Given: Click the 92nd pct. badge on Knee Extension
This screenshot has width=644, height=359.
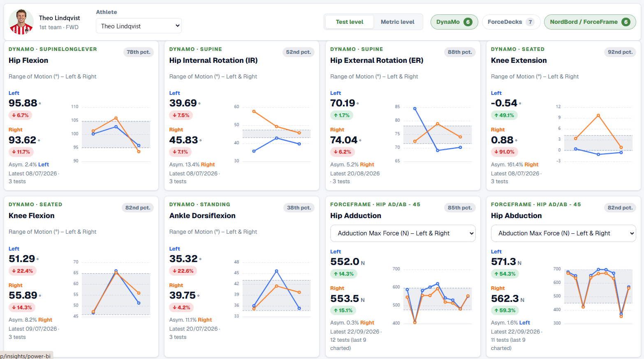Looking at the screenshot, I should [620, 52].
